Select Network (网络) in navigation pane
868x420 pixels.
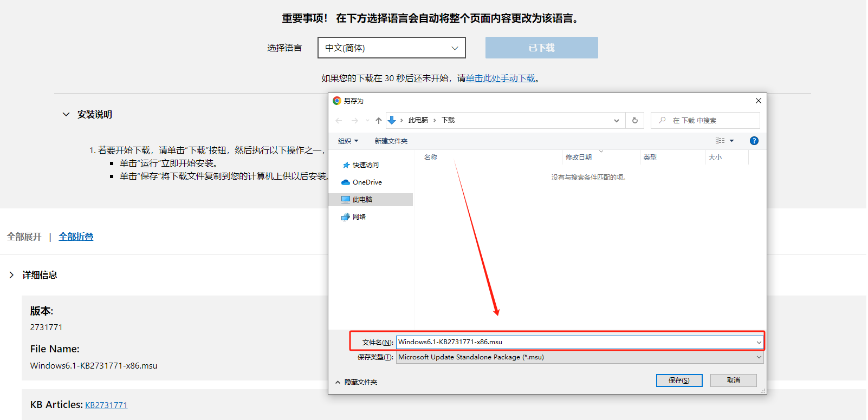(359, 217)
